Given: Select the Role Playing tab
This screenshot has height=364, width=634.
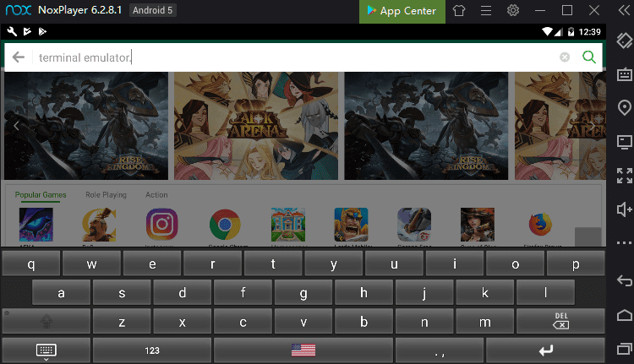Looking at the screenshot, I should pyautogui.click(x=106, y=195).
